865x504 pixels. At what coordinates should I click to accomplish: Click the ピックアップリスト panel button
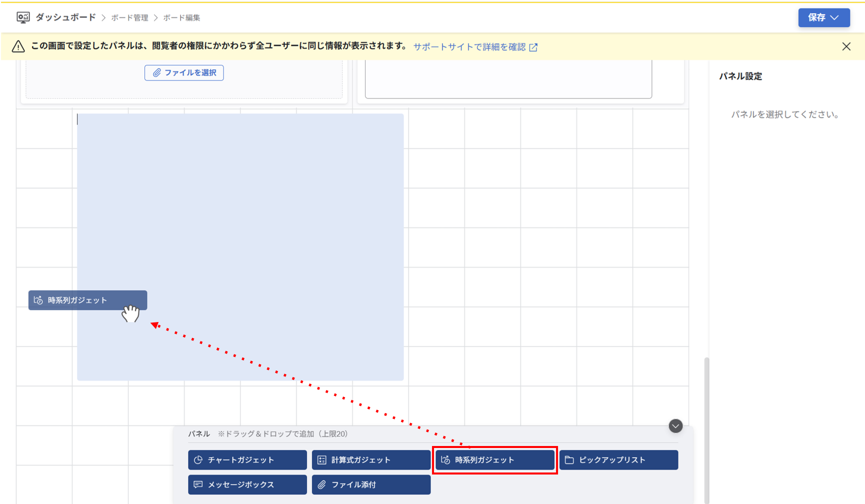[618, 460]
